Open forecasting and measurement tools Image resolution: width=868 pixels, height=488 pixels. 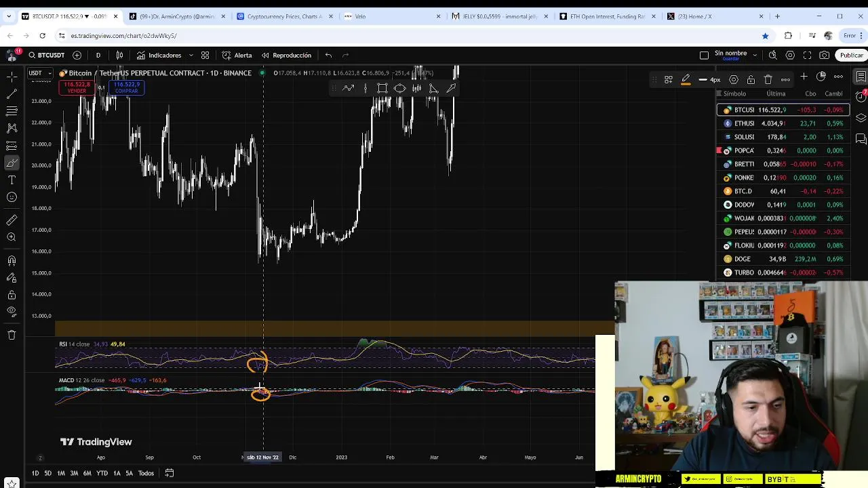click(x=12, y=145)
